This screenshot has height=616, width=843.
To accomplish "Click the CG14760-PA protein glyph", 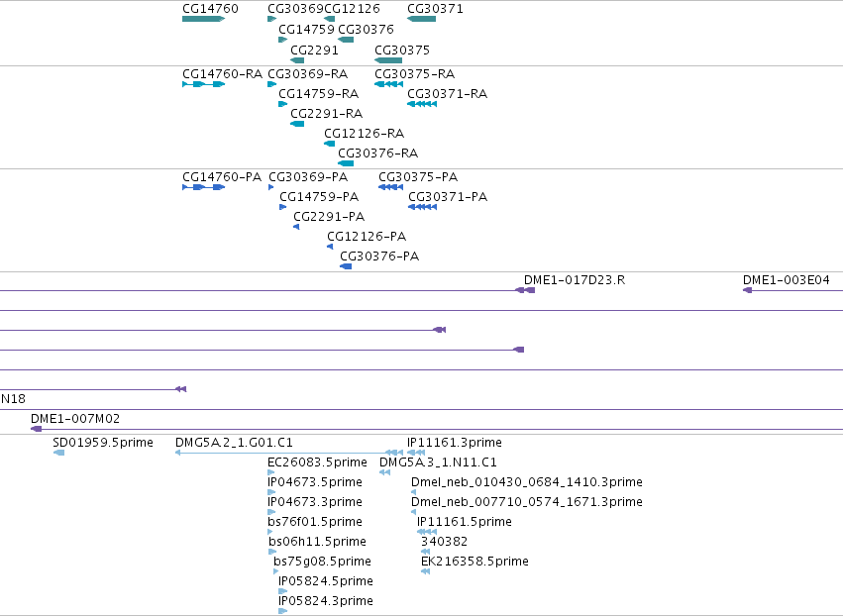I will click(x=203, y=187).
